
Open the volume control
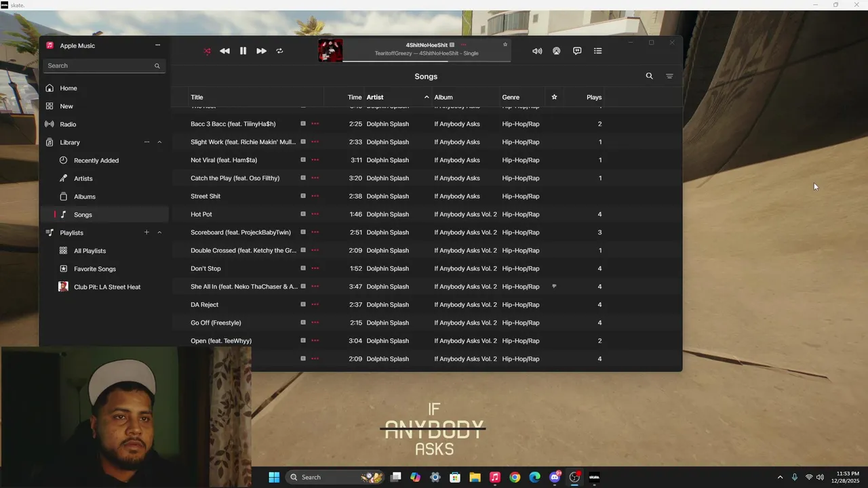point(537,51)
